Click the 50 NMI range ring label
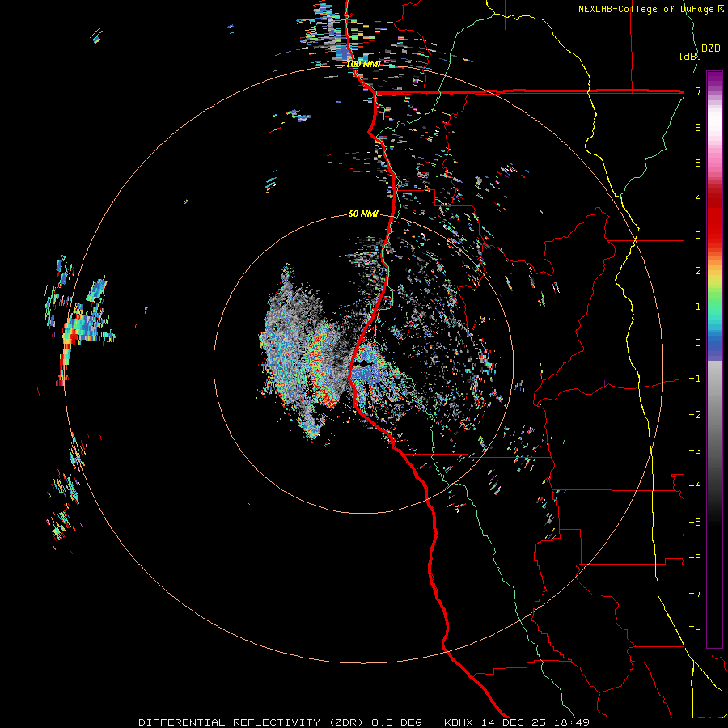The height and width of the screenshot is (728, 728). click(363, 214)
